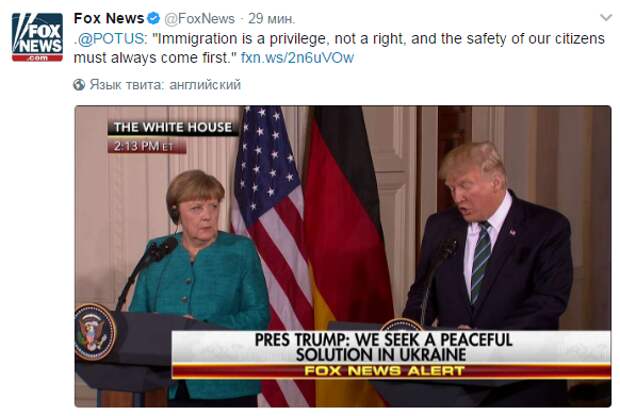The image size is (620, 416).
Task: Open the tweet options chevron menu
Action: point(606,17)
